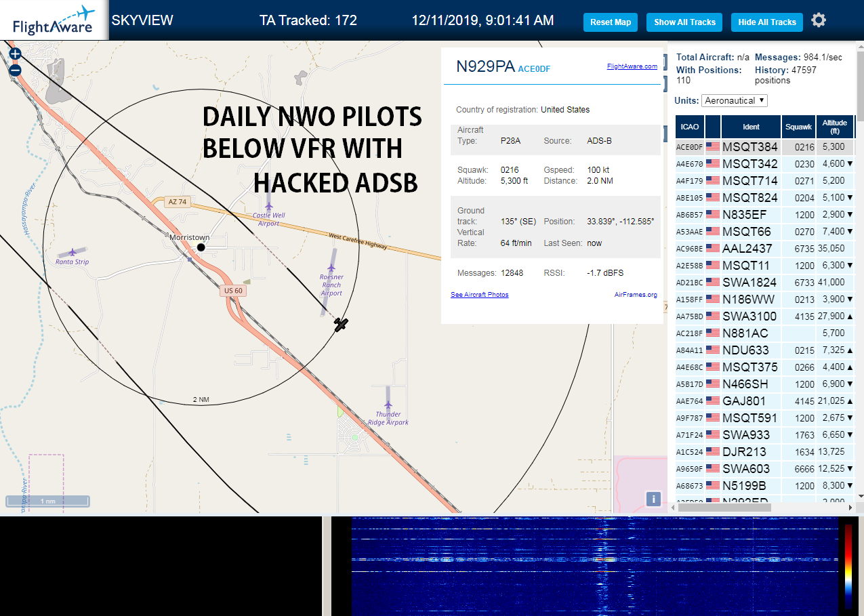The image size is (864, 616).
Task: Click ICAO code A4E670 cell
Action: (x=689, y=163)
